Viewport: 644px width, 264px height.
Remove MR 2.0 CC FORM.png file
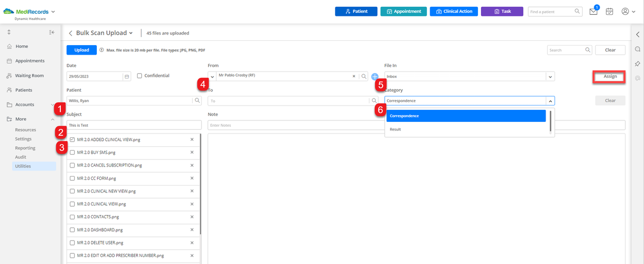point(192,178)
